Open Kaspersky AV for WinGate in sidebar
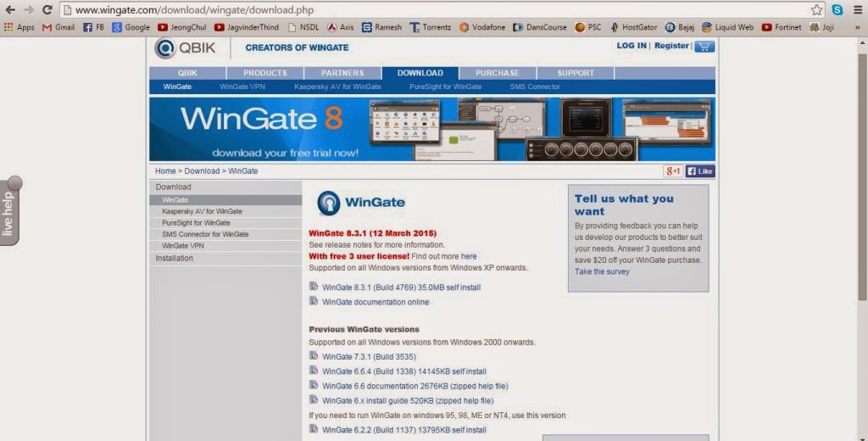 point(225,212)
